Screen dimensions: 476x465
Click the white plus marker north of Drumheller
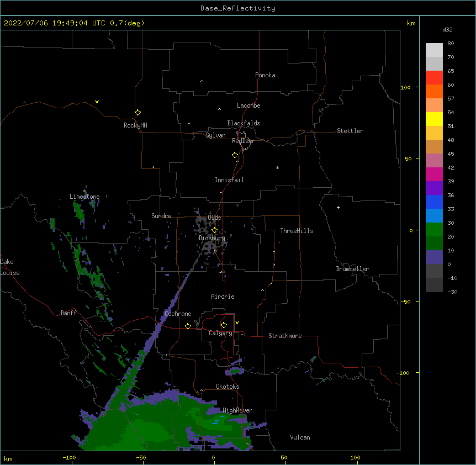coord(338,207)
